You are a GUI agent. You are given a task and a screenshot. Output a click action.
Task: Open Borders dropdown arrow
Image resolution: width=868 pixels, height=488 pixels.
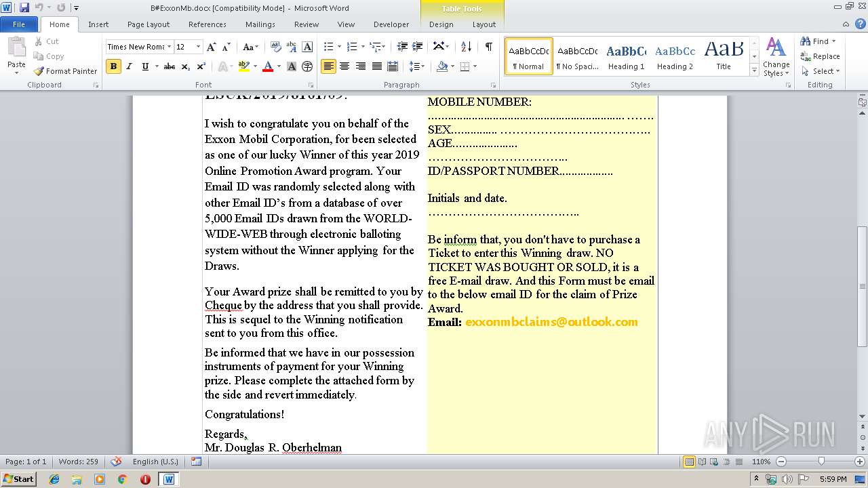(x=475, y=66)
